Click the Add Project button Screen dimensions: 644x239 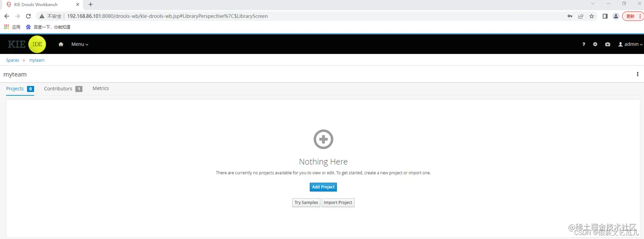[x=323, y=187]
